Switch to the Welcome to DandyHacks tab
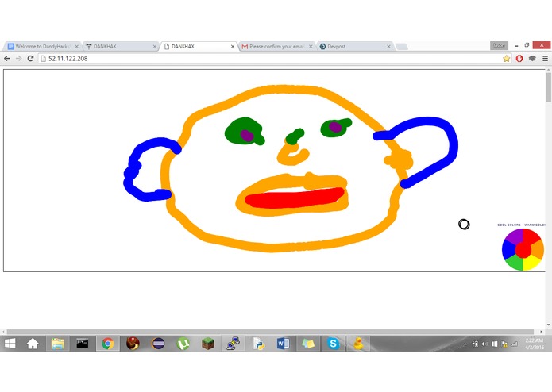This screenshot has width=552, height=392. click(42, 46)
